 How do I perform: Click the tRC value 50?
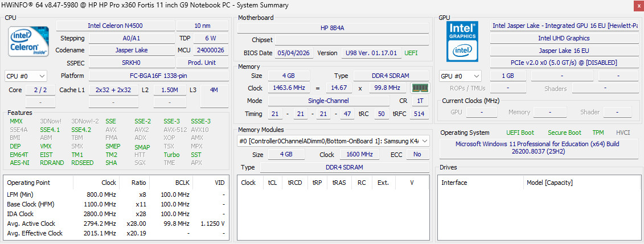click(381, 114)
